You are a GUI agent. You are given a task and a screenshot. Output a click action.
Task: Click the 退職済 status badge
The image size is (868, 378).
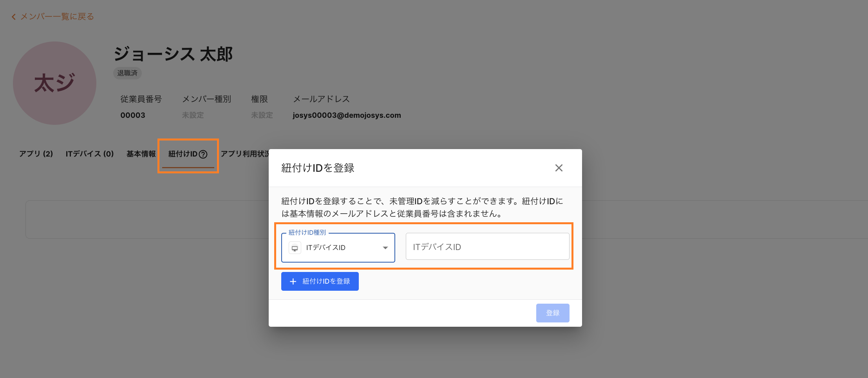(127, 73)
